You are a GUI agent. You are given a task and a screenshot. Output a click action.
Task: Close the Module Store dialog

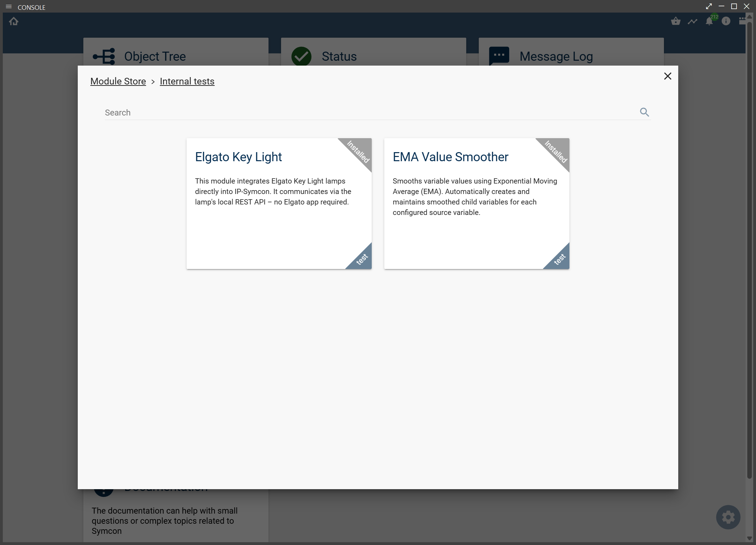point(667,76)
